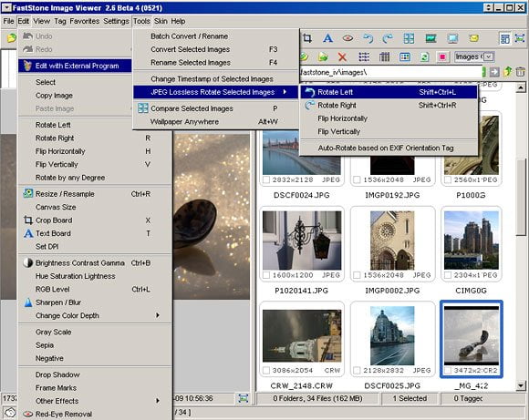The image size is (529, 420).
Task: Tick the checkbox of selected _MG_ CR2 thumbnail
Action: 448,371
